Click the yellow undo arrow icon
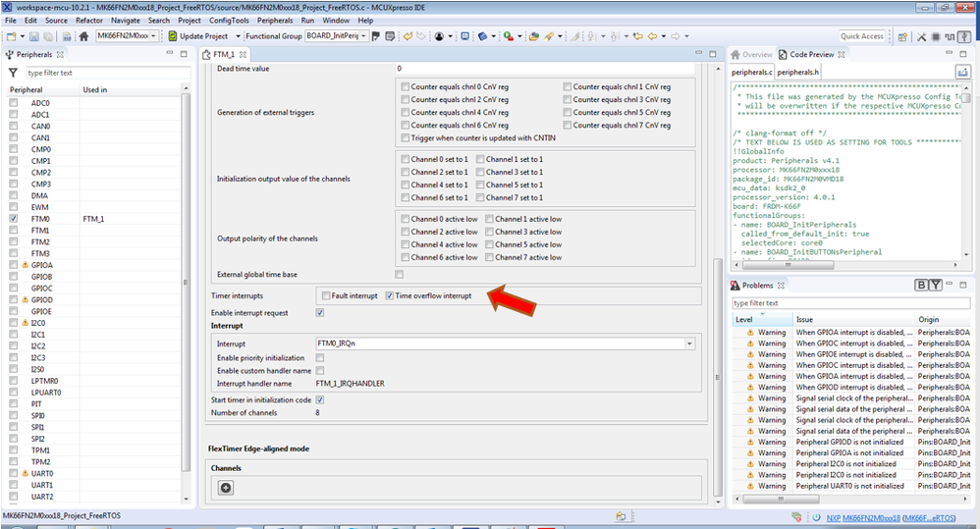The width and height of the screenshot is (980, 529). point(408,36)
